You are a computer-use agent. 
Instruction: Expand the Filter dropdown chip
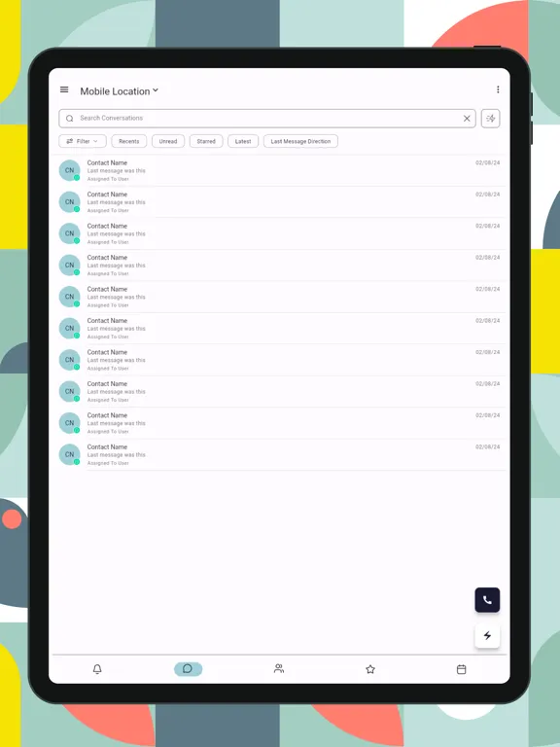pyautogui.click(x=83, y=141)
